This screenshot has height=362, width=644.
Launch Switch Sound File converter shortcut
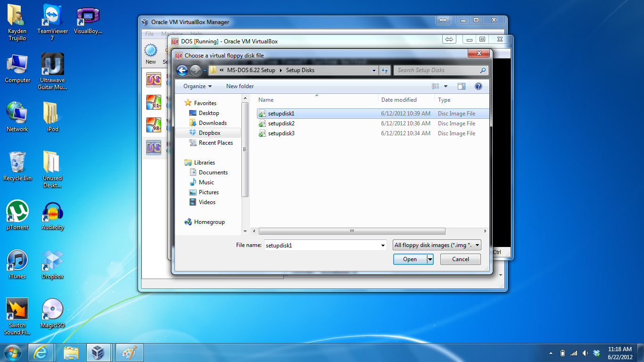click(x=17, y=317)
